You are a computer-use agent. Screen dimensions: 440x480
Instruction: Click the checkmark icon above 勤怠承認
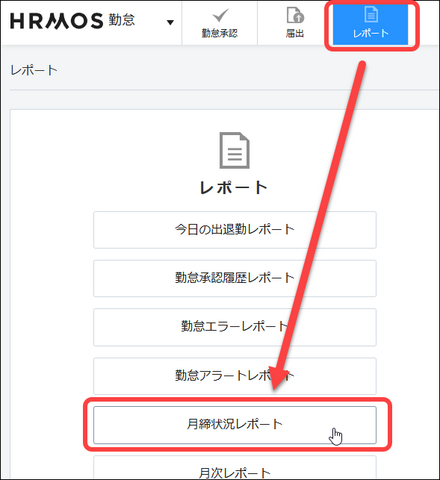[x=220, y=16]
